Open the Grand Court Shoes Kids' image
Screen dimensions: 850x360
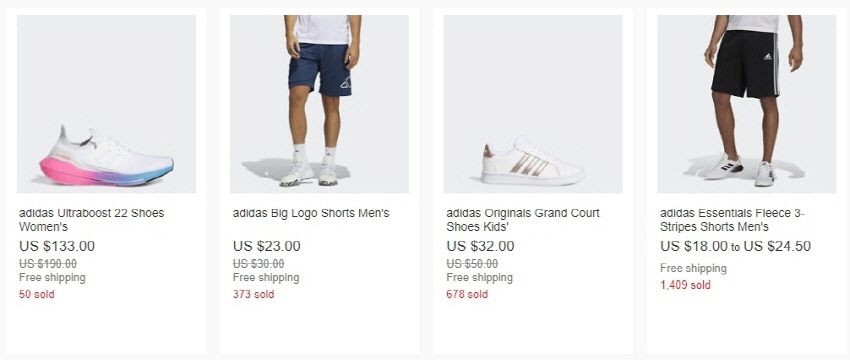click(533, 104)
